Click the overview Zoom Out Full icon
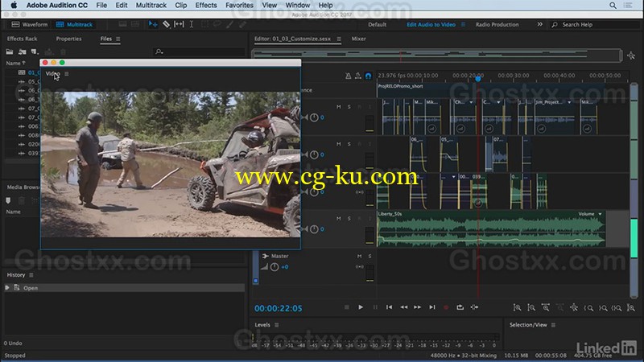The width and height of the screenshot is (644, 362). 631,56
